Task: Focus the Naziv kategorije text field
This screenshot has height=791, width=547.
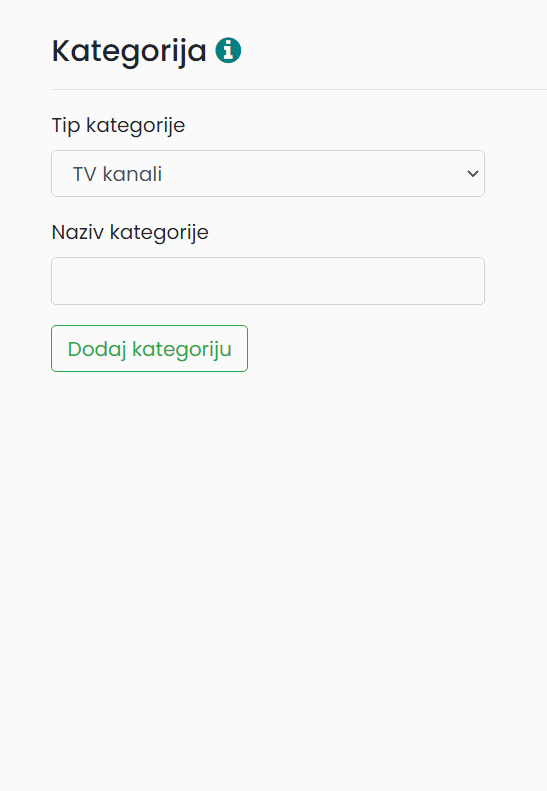Action: click(268, 281)
